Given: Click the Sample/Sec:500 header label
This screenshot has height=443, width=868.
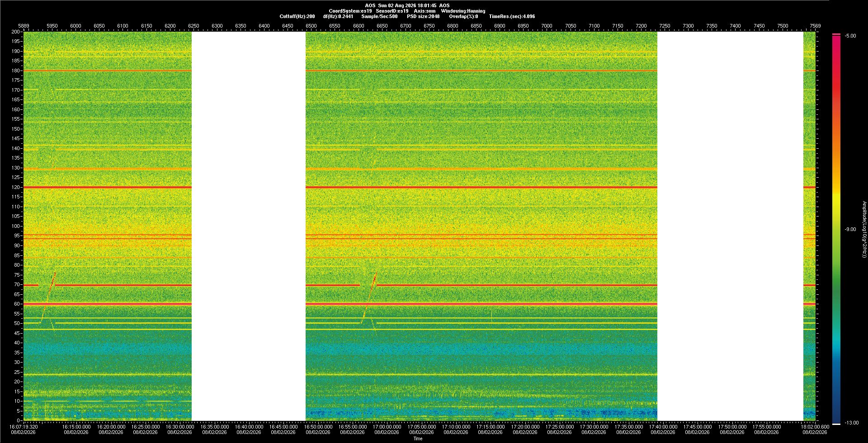Looking at the screenshot, I should pos(379,16).
